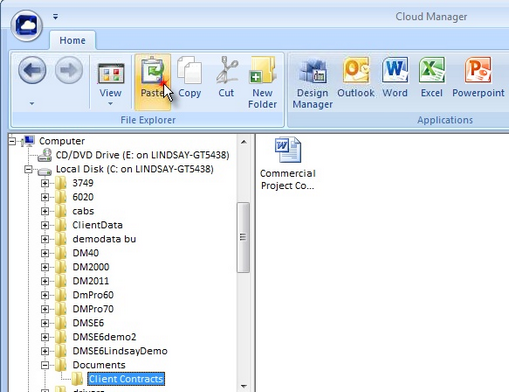This screenshot has height=392, width=509.
Task: Select the demodata bu folder
Action: click(x=104, y=239)
